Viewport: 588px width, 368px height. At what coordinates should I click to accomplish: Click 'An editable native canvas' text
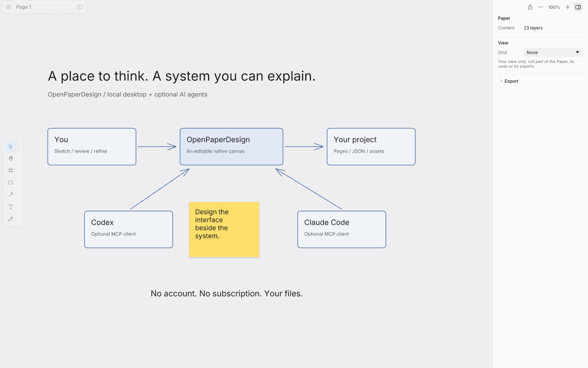(x=215, y=151)
